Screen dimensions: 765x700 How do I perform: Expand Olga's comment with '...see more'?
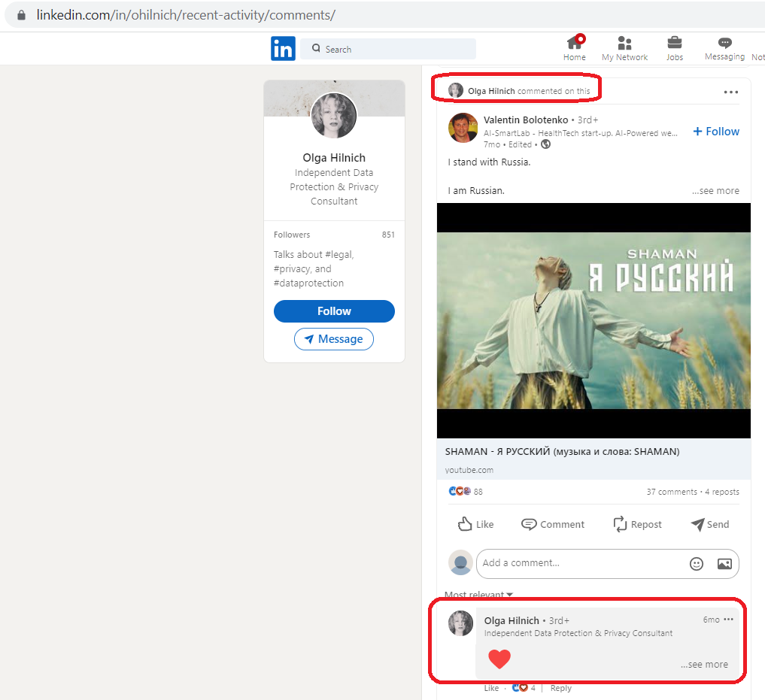pyautogui.click(x=705, y=665)
